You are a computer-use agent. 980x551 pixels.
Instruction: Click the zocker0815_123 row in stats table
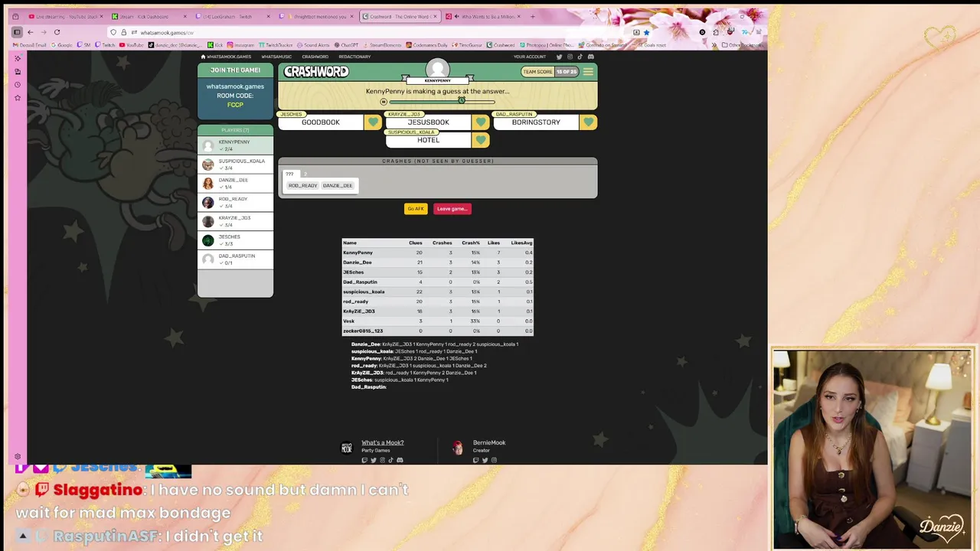(437, 331)
